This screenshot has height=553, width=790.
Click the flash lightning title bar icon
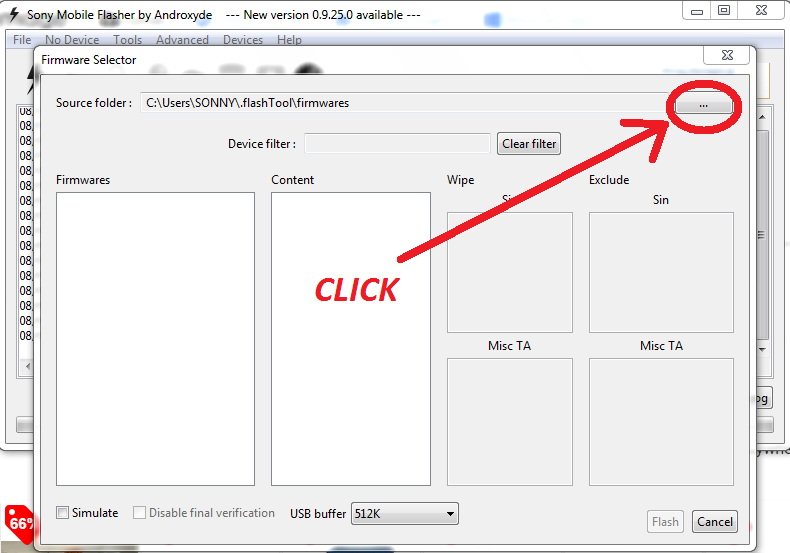point(14,15)
